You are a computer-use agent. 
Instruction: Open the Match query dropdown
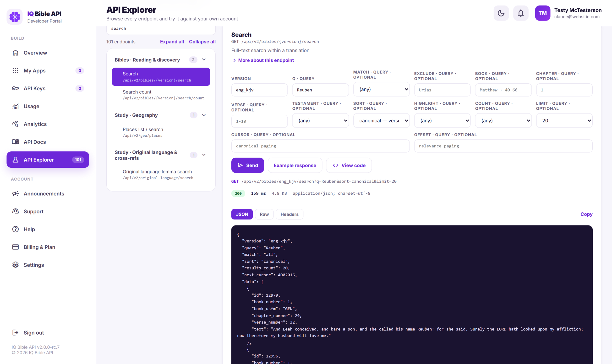[381, 89]
